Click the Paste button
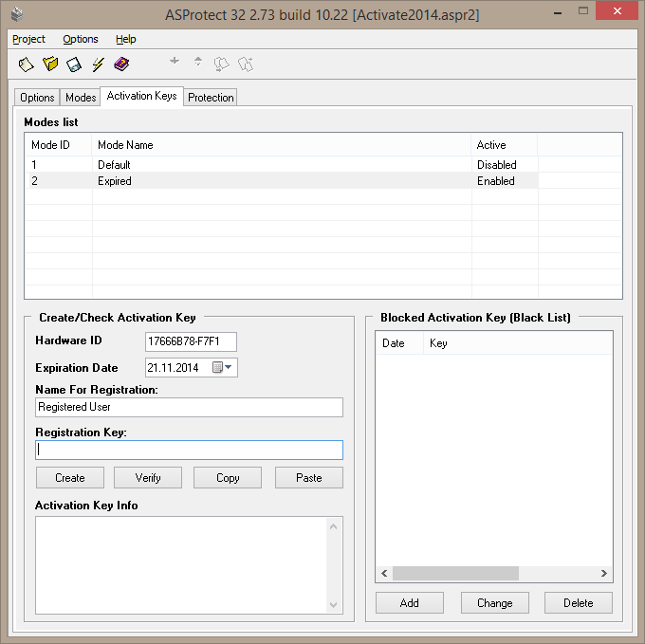645x644 pixels. pos(309,477)
